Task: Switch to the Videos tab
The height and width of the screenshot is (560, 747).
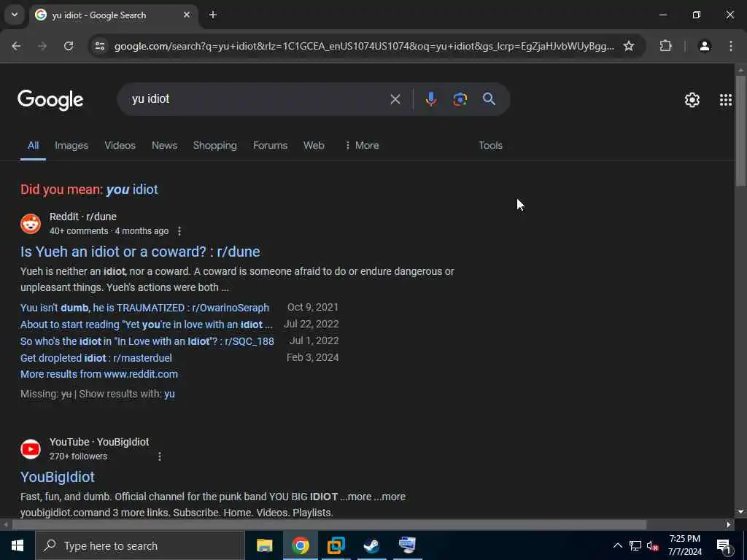Action: click(120, 145)
